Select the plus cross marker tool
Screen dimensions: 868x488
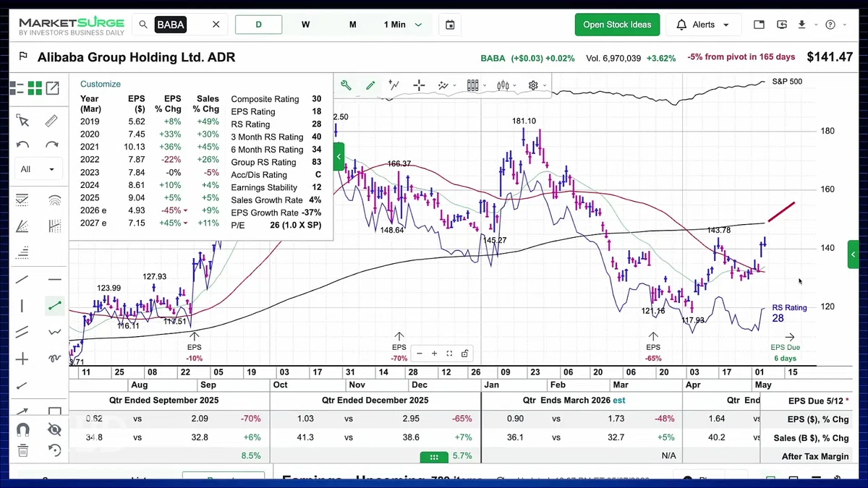tap(22, 359)
